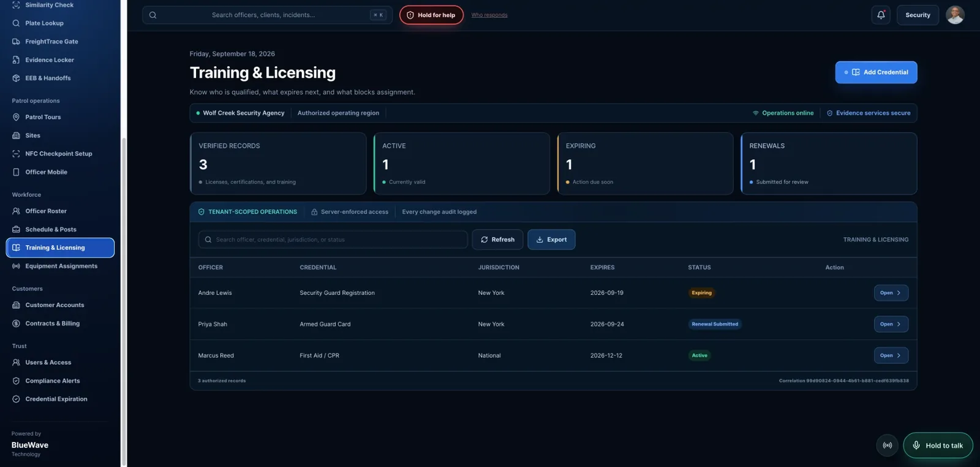Click the Verified Records summary card
980x467 pixels.
278,164
